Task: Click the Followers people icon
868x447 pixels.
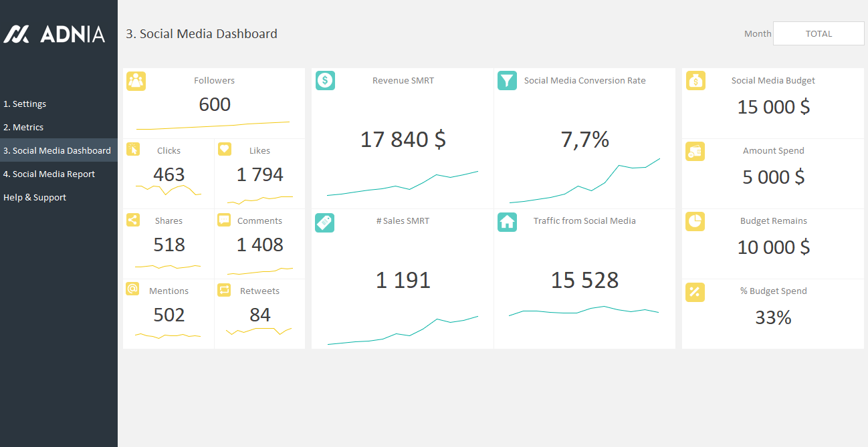Action: point(136,81)
